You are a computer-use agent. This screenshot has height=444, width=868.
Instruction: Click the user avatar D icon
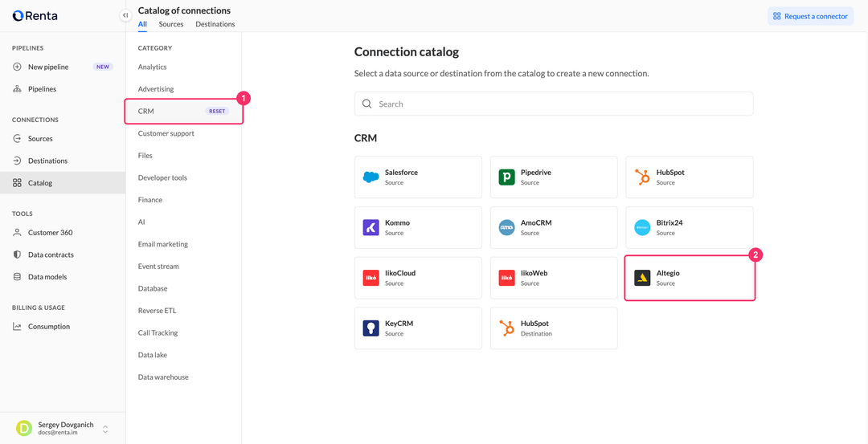tap(24, 429)
